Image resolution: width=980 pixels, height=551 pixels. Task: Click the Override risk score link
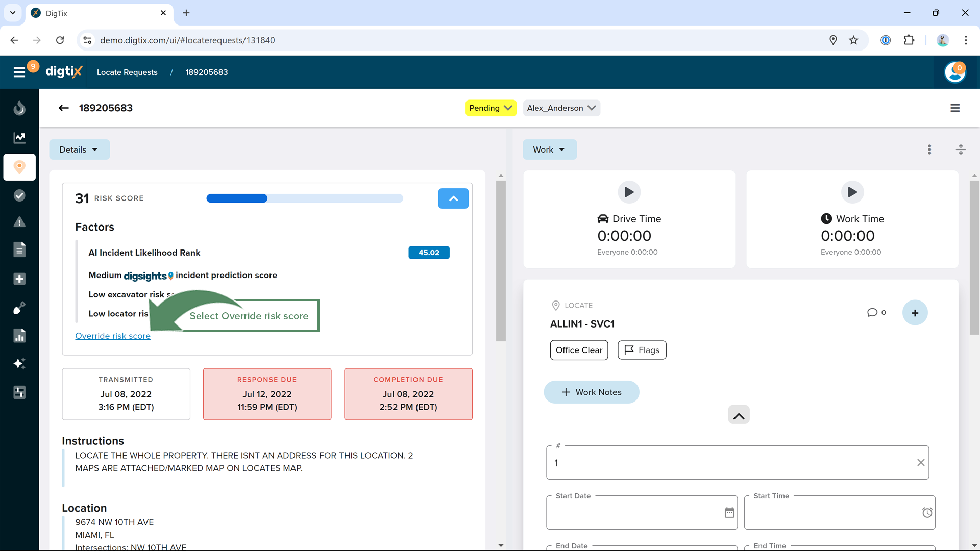[x=113, y=336]
